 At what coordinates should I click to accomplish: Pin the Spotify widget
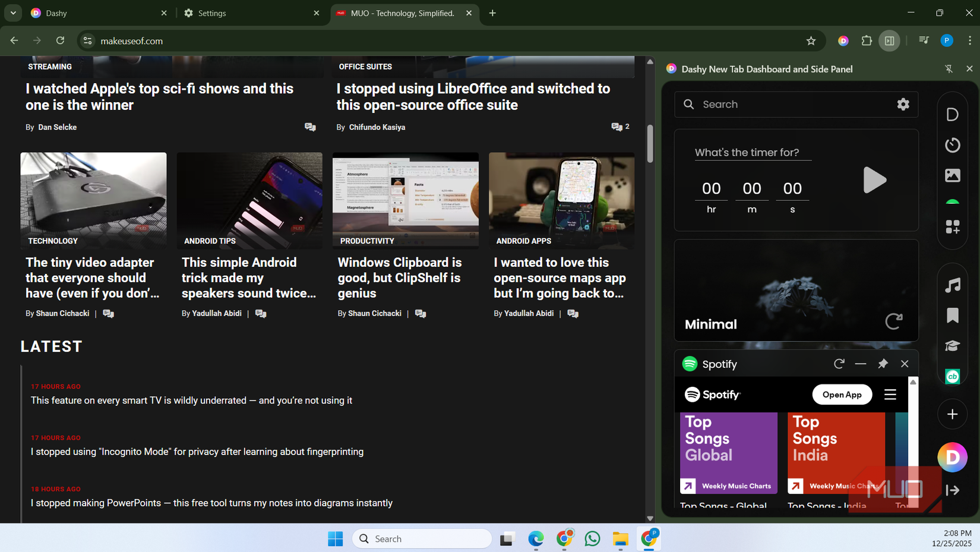coord(883,364)
